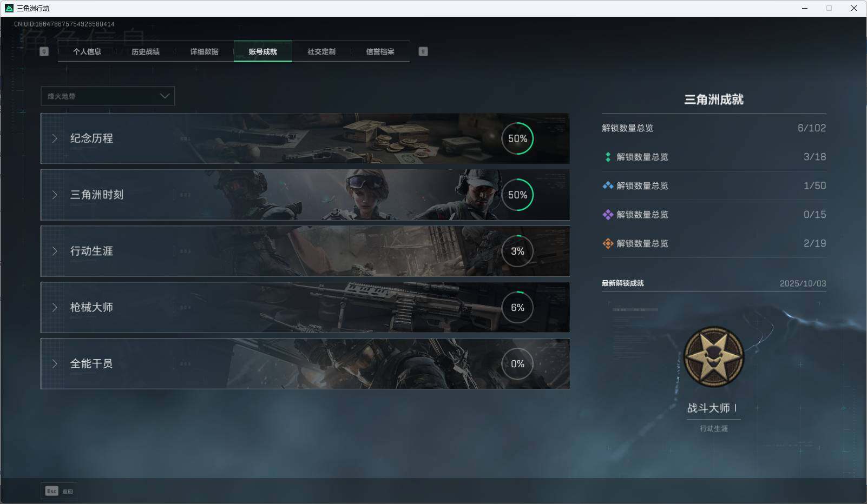Expand the 枪械大师 category chevron
The width and height of the screenshot is (867, 504).
pyautogui.click(x=55, y=307)
